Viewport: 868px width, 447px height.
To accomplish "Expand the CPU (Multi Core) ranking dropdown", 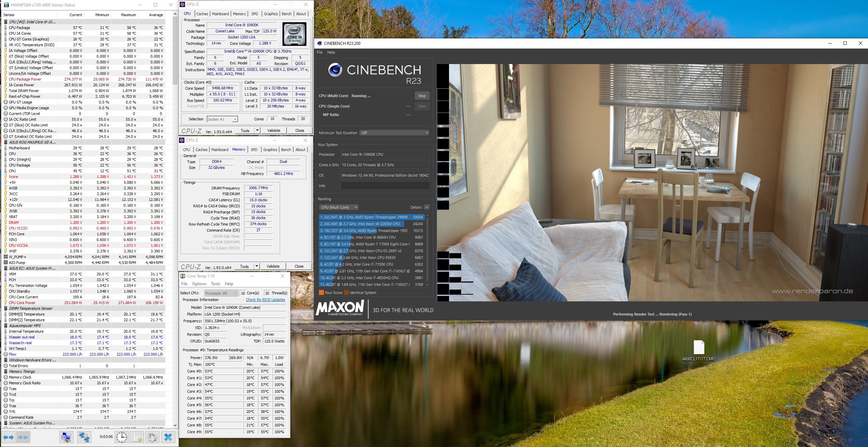I will click(x=339, y=207).
